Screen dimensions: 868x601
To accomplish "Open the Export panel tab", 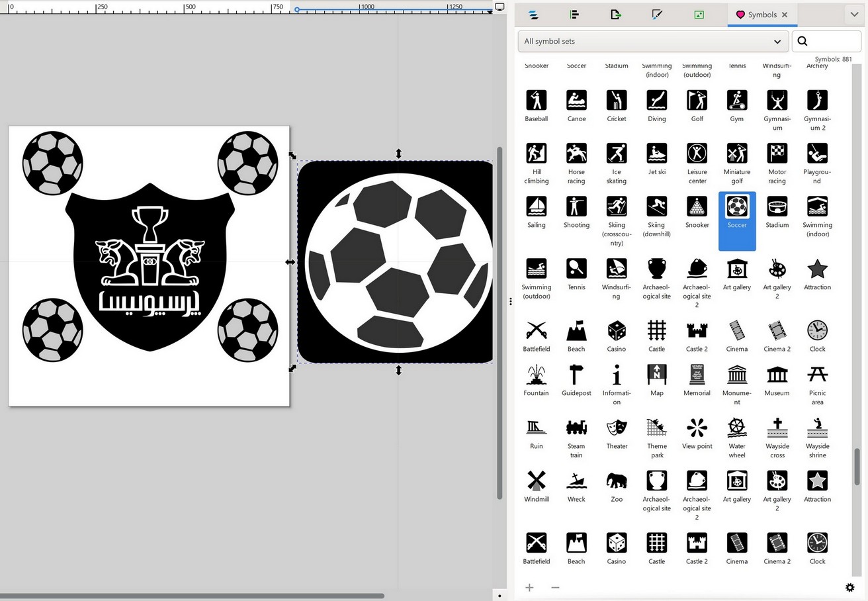I will pyautogui.click(x=616, y=15).
